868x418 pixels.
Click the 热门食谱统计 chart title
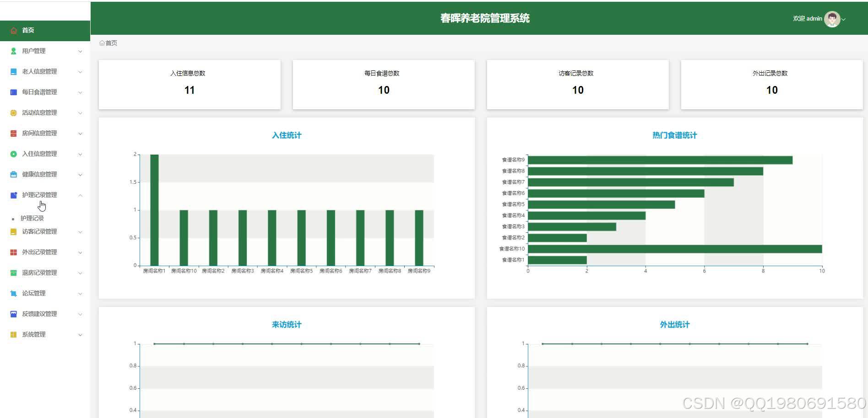tap(674, 135)
